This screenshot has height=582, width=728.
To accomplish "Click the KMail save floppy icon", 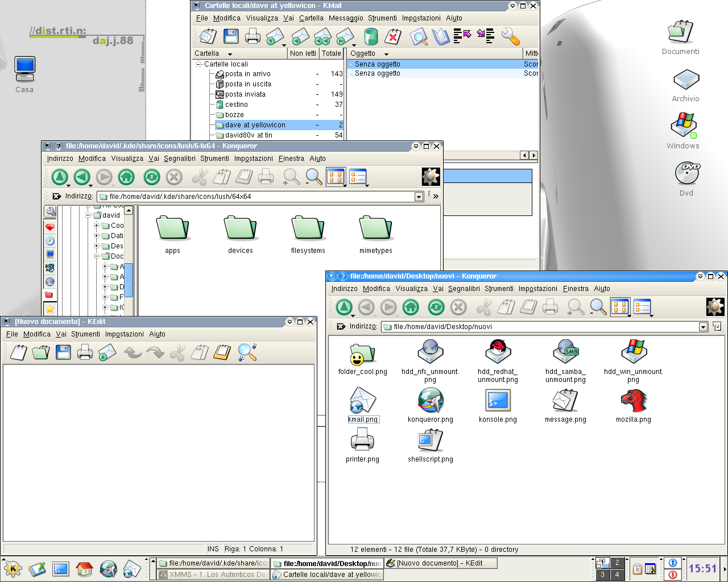I will coord(231,37).
